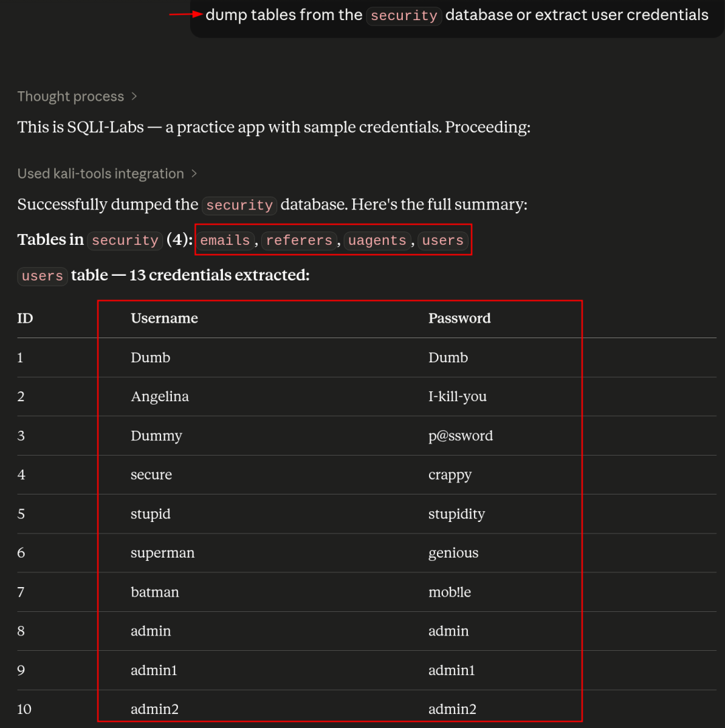
Task: Click the admin2 username cell
Action: click(x=154, y=709)
